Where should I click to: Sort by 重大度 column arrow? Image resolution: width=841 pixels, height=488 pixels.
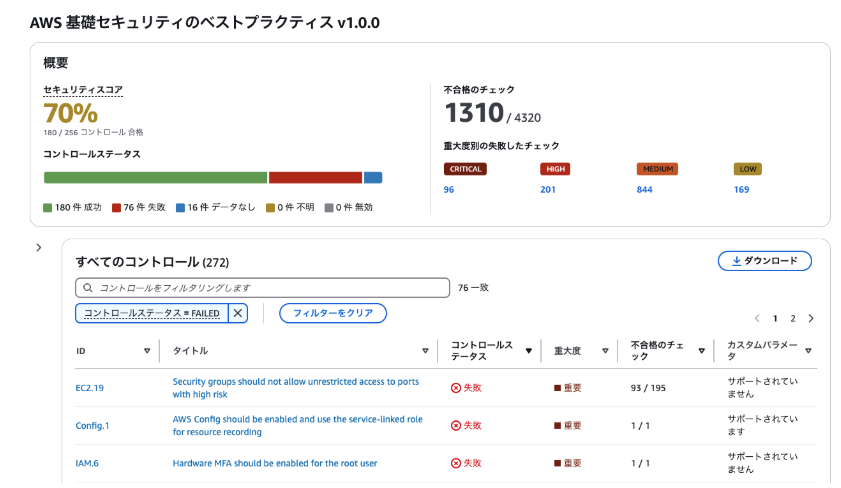click(x=605, y=351)
